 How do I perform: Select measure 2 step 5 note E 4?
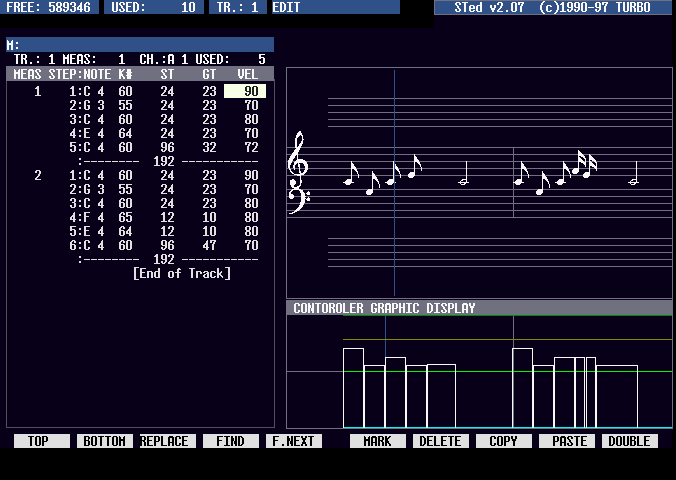tap(87, 231)
